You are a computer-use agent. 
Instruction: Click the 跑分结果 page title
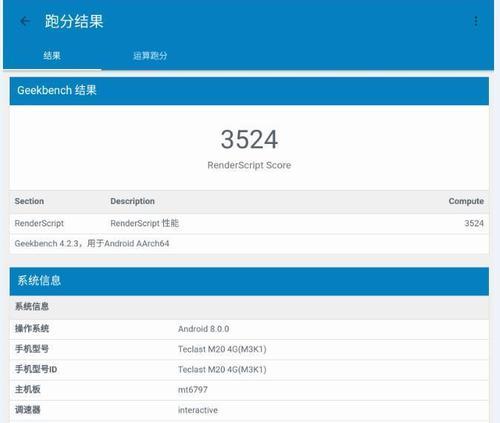pos(74,21)
